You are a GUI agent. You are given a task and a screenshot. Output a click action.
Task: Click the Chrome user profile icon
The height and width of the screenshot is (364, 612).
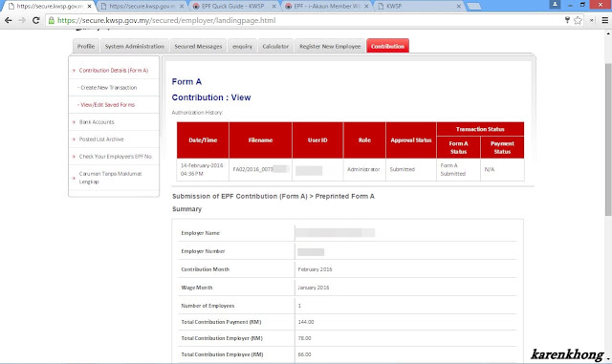click(555, 5)
